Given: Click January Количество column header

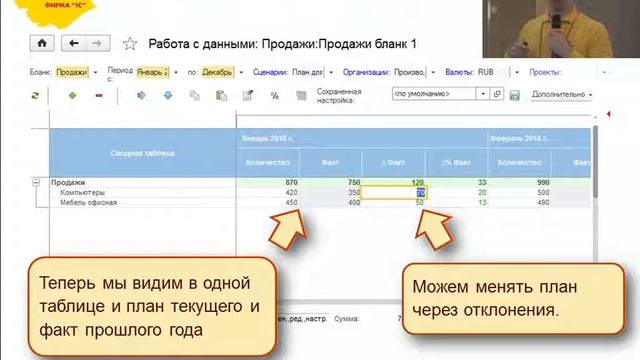Looking at the screenshot, I should click(x=268, y=162).
